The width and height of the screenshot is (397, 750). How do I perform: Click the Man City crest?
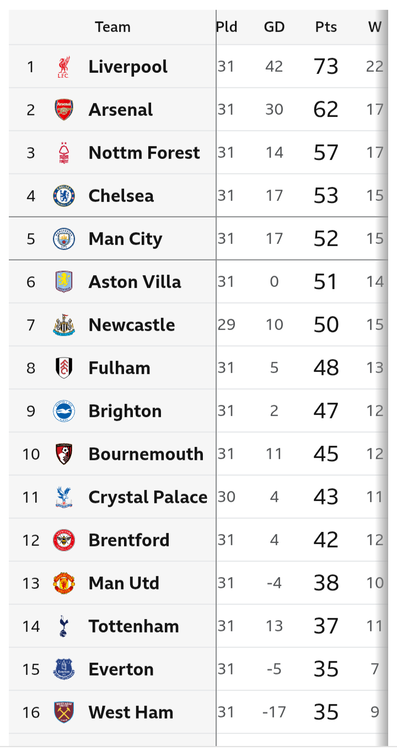64,239
